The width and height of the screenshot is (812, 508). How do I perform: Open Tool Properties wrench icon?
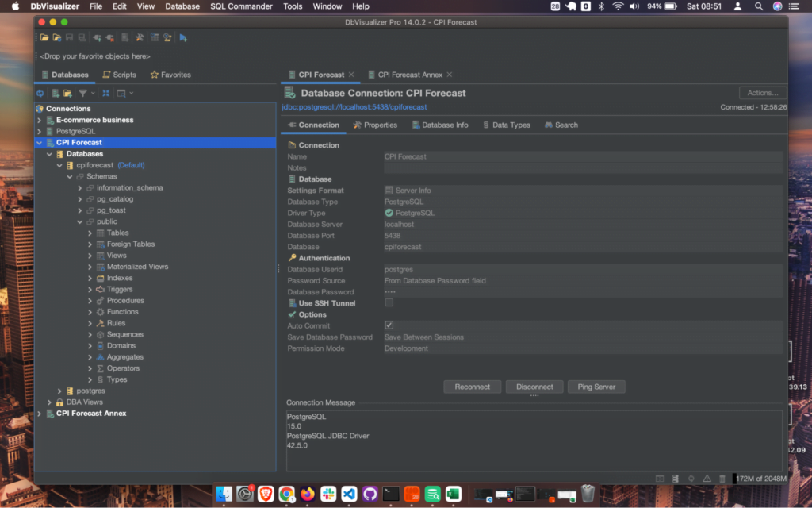[140, 37]
